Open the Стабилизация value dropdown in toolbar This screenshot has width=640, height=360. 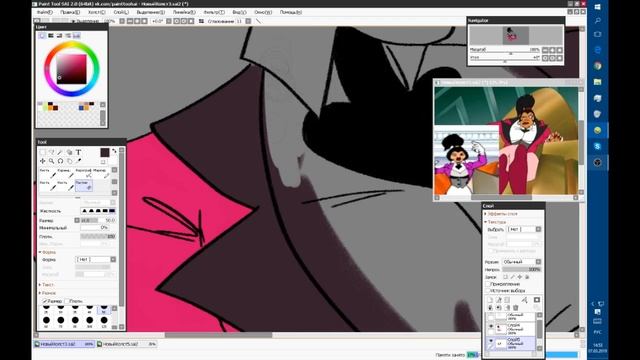[x=248, y=21]
